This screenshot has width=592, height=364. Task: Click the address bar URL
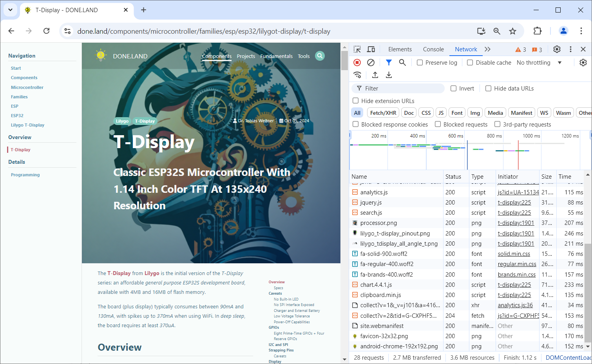tap(204, 31)
